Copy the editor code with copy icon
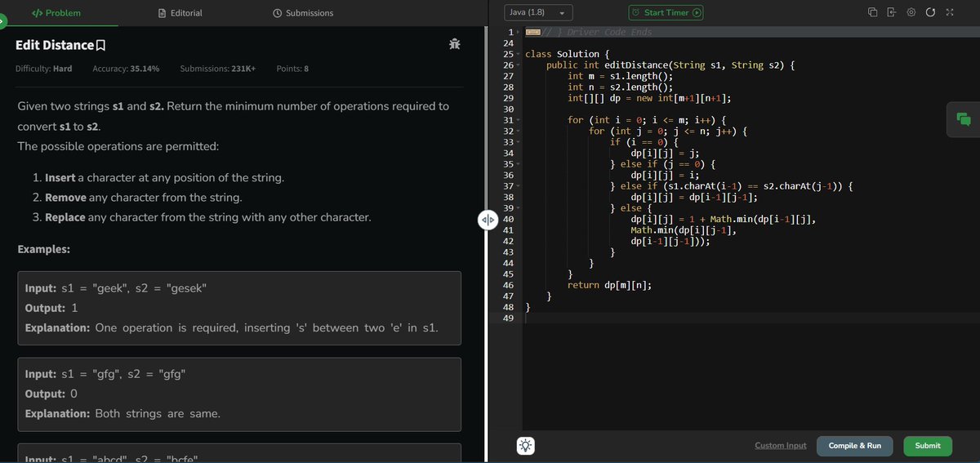The height and width of the screenshot is (463, 980). click(872, 13)
